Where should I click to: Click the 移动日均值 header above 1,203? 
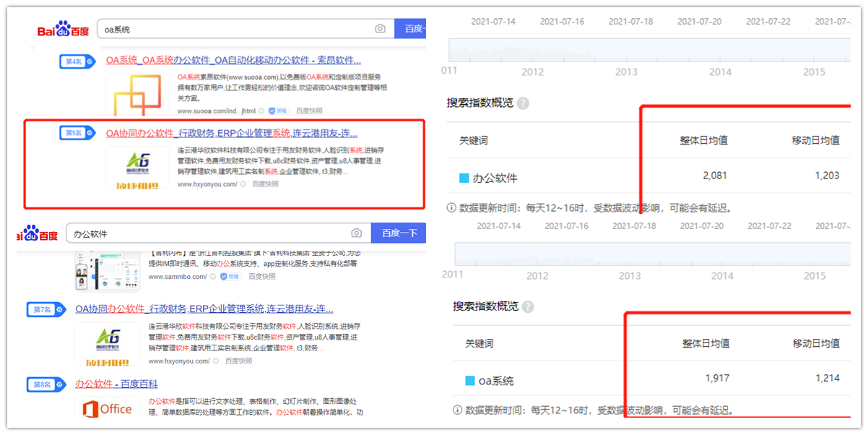click(x=816, y=140)
